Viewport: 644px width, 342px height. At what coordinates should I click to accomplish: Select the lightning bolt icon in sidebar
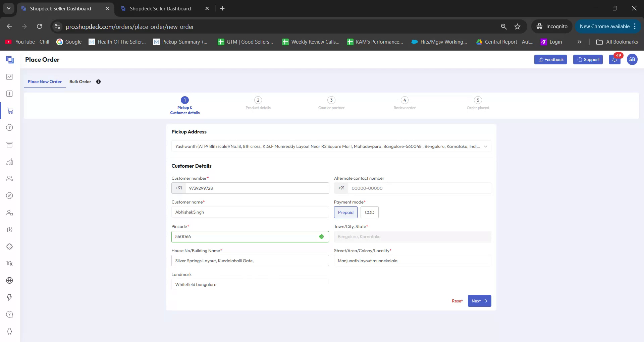[x=9, y=297]
